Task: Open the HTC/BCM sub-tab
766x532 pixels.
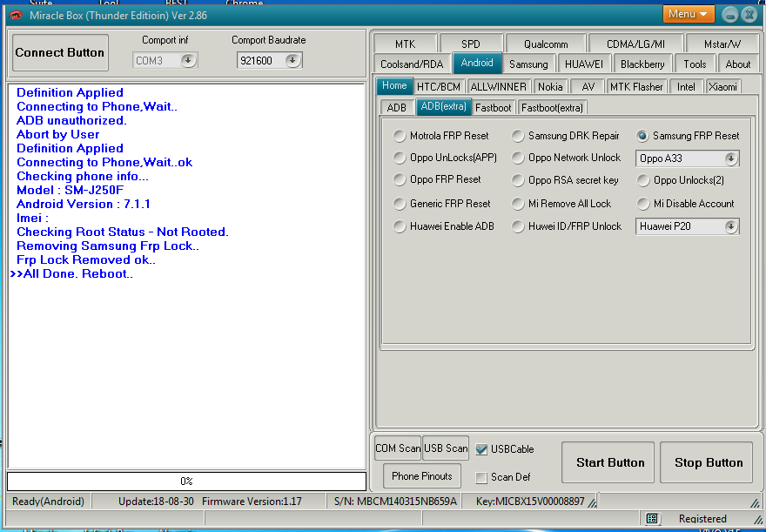Action: coord(438,87)
